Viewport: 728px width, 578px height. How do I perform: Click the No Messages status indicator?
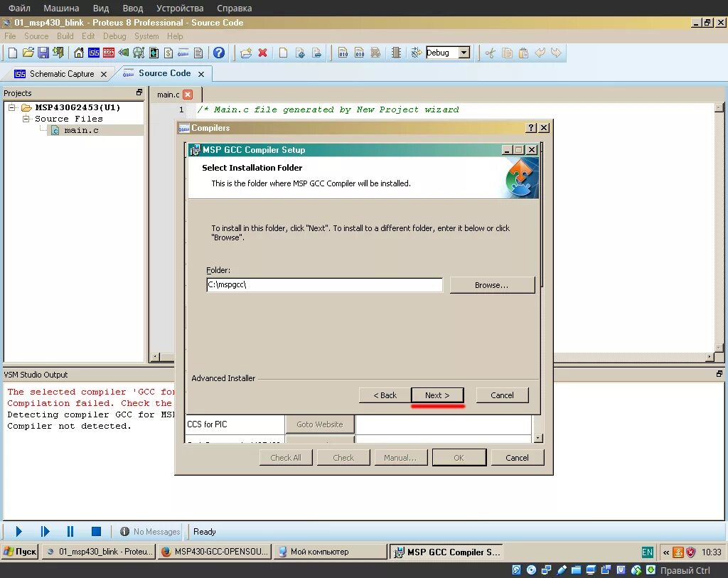coord(150,532)
